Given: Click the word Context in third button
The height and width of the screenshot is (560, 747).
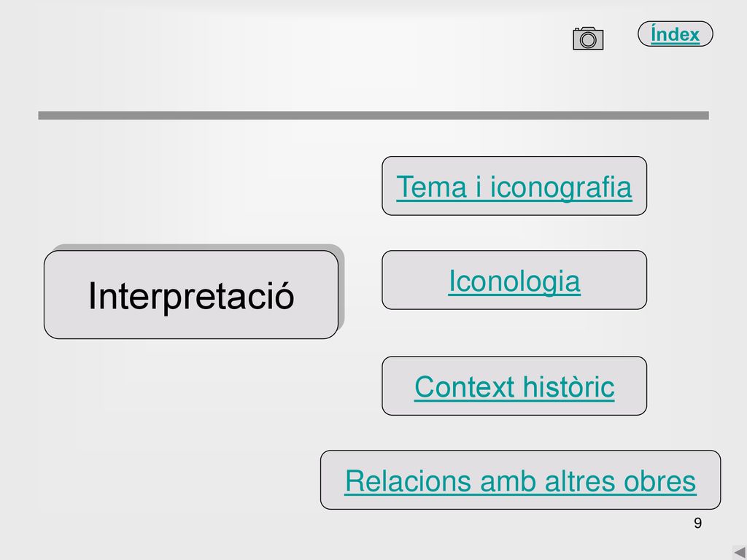Looking at the screenshot, I should point(465,386).
